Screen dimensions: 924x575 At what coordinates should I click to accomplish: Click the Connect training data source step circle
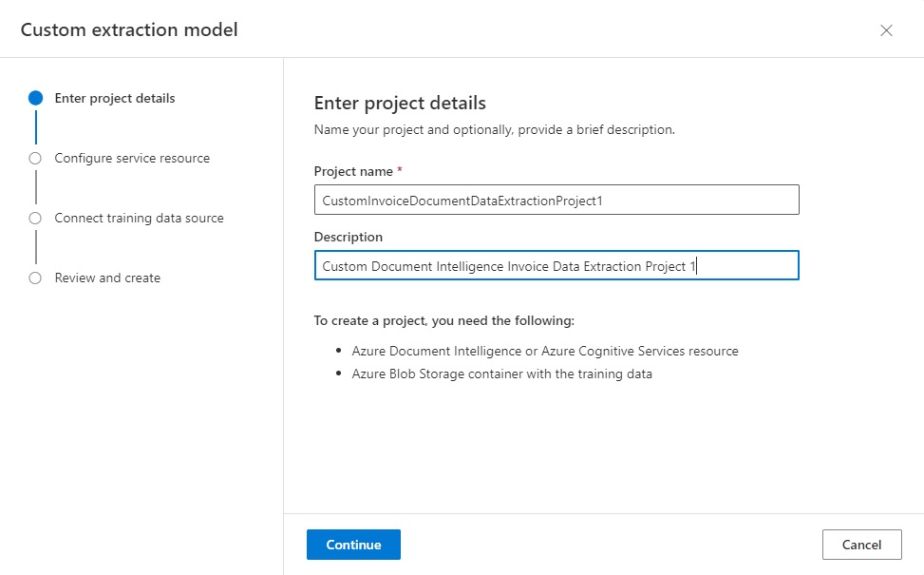[x=35, y=219]
